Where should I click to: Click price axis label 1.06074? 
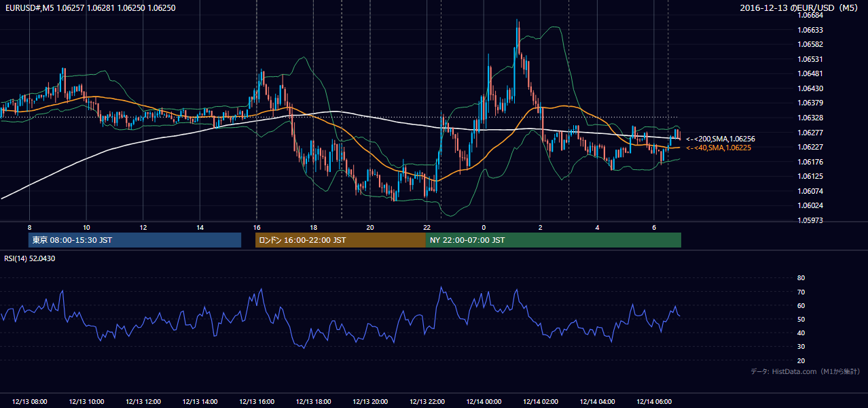coord(810,191)
